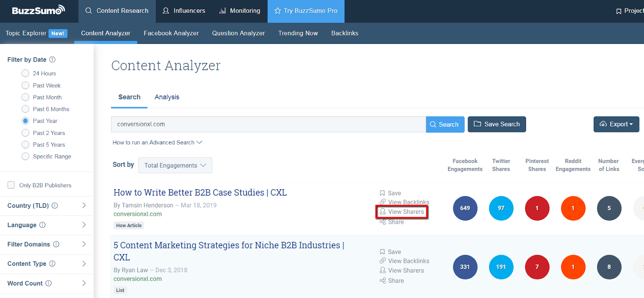Screen dimensions: 644x298
Task: Select the Past Month date filter
Action: click(x=25, y=97)
